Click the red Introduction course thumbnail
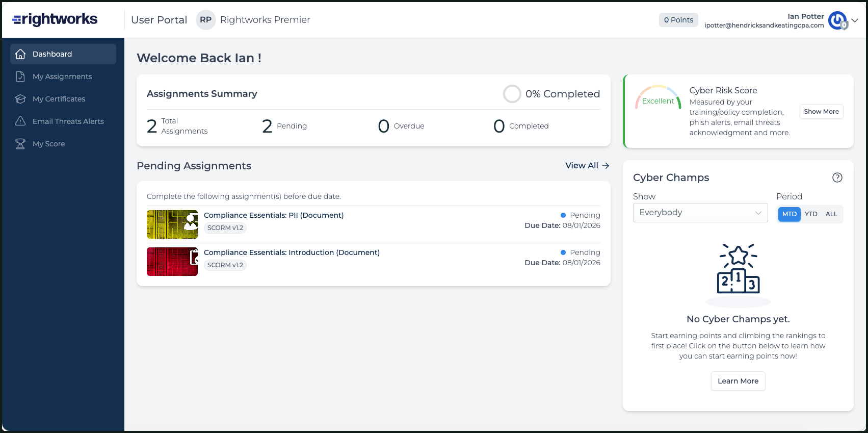 pyautogui.click(x=172, y=262)
